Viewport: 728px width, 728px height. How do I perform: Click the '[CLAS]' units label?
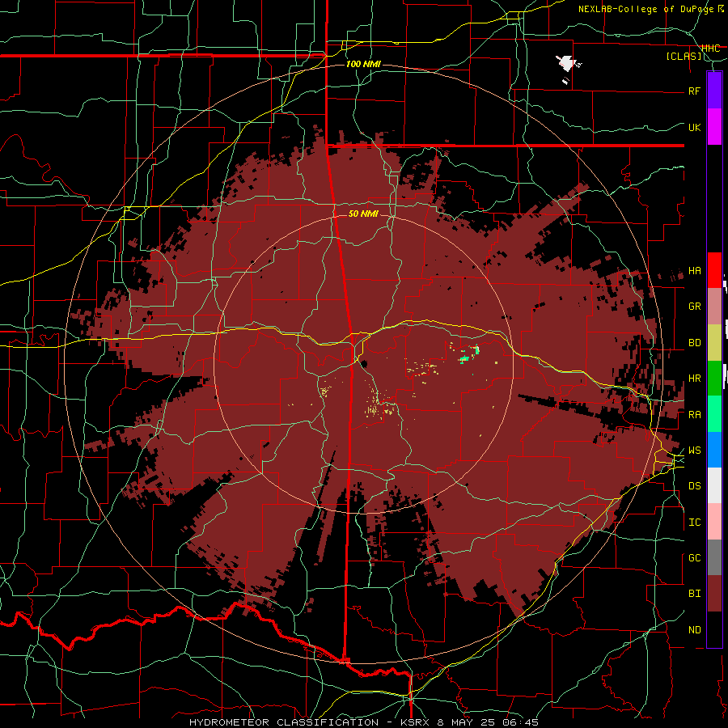684,56
